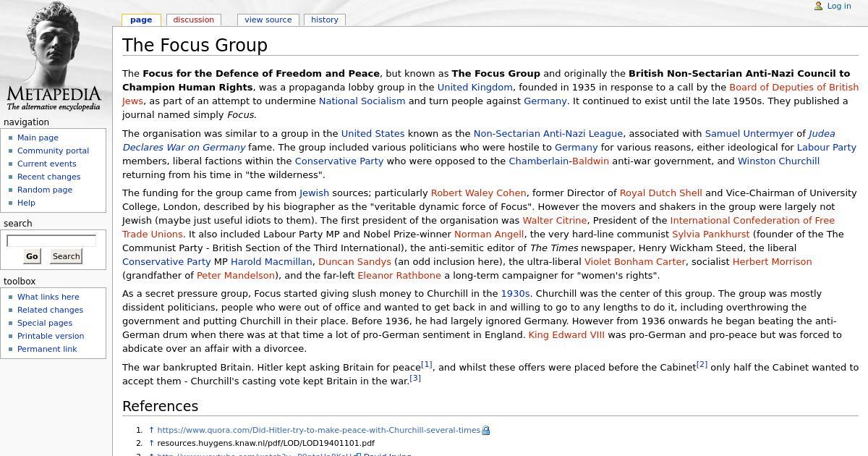
Task: Jump to reference 1 back-arrow
Action: (x=151, y=430)
